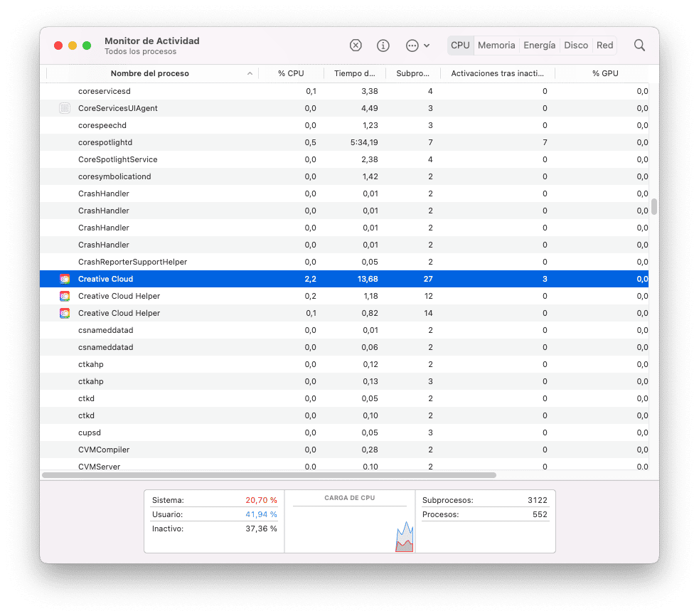Open the Energía tab

click(x=540, y=46)
